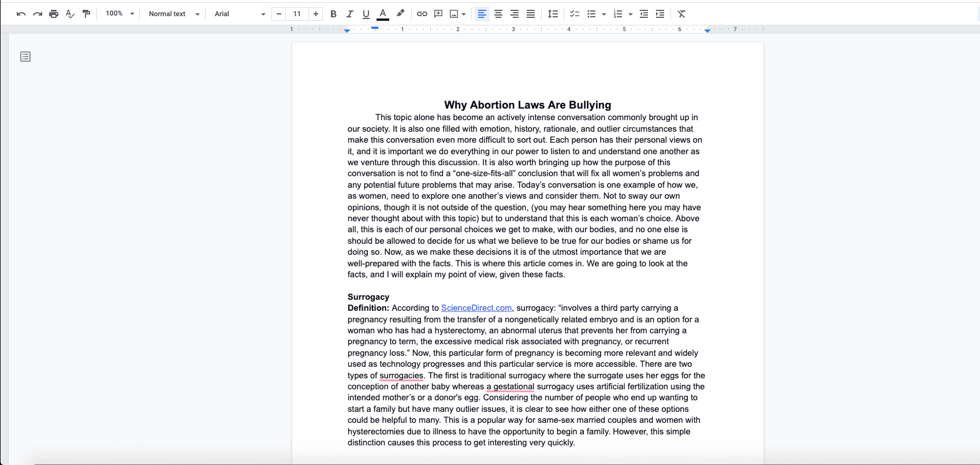Viewport: 980px width, 465px height.
Task: Decrease font size with minus button
Action: click(279, 14)
